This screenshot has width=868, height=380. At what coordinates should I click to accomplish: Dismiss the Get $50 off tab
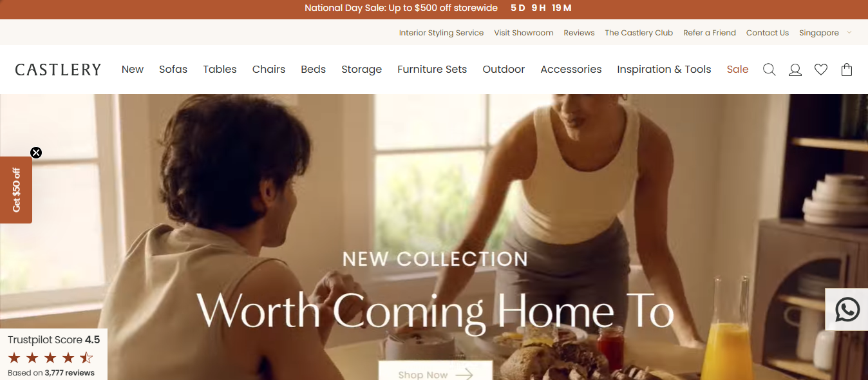point(36,153)
